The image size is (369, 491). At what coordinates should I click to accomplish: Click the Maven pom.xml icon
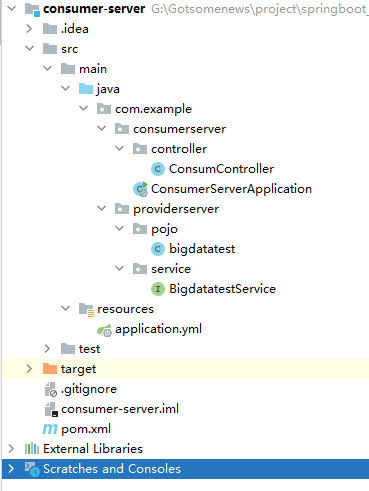coord(50,429)
